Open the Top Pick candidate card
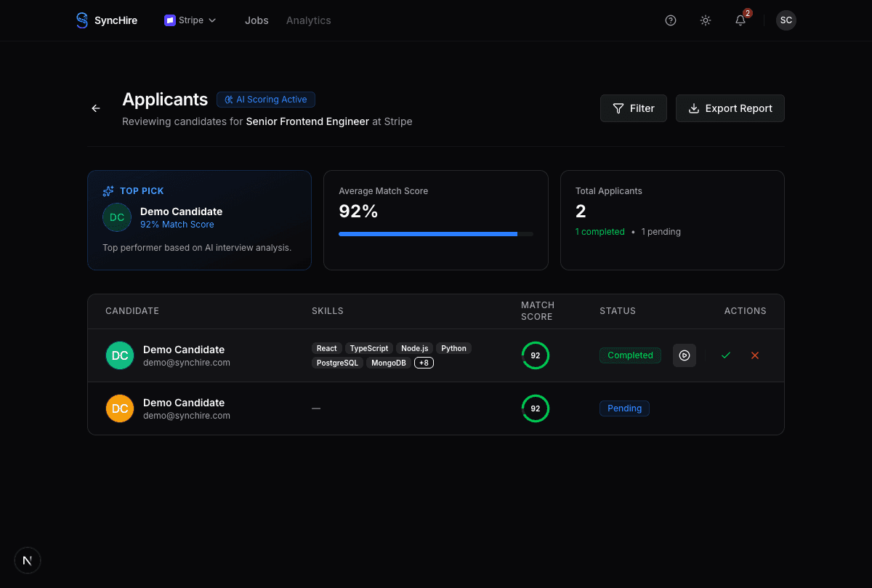 coord(199,220)
